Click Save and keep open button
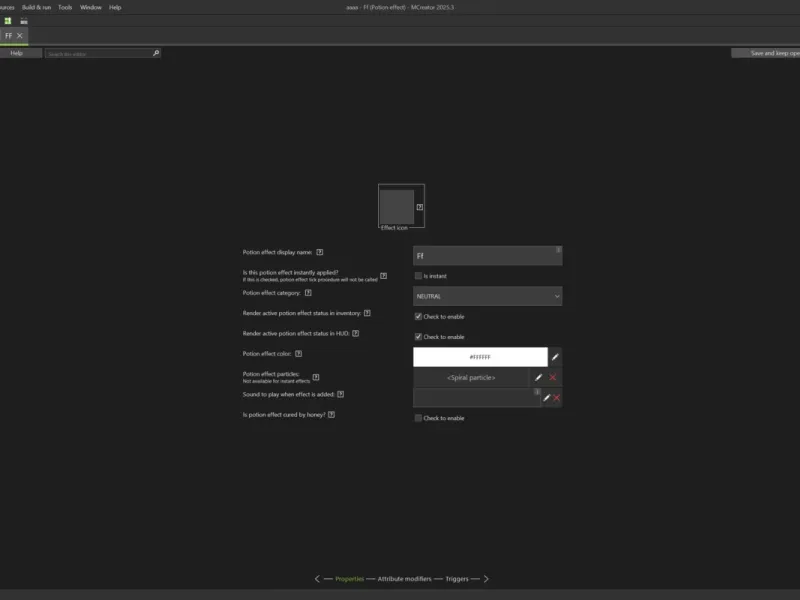The width and height of the screenshot is (800, 600). pyautogui.click(x=765, y=53)
